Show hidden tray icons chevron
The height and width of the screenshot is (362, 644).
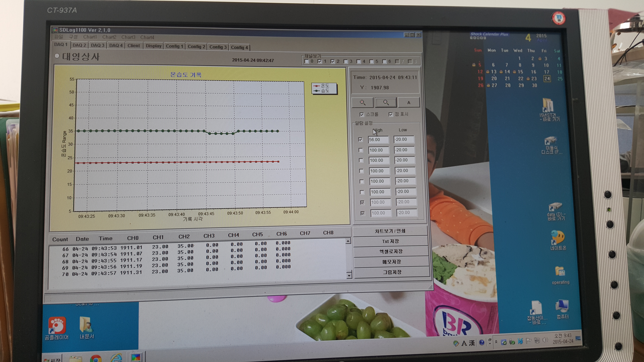click(496, 342)
